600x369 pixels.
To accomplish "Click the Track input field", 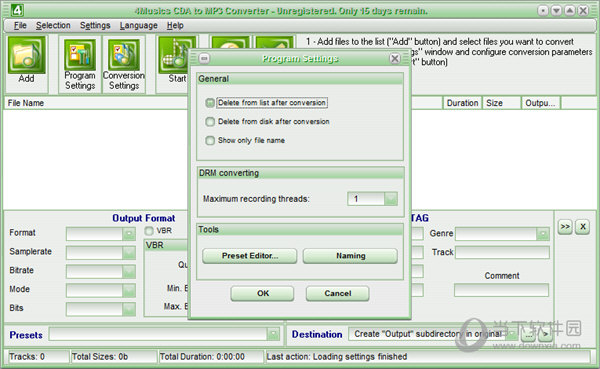I will pos(502,252).
